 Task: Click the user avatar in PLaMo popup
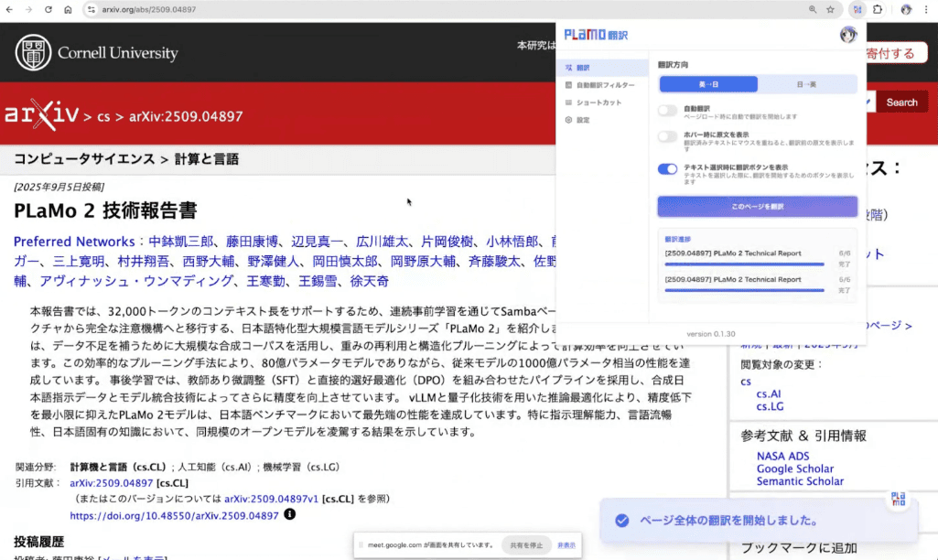(847, 35)
